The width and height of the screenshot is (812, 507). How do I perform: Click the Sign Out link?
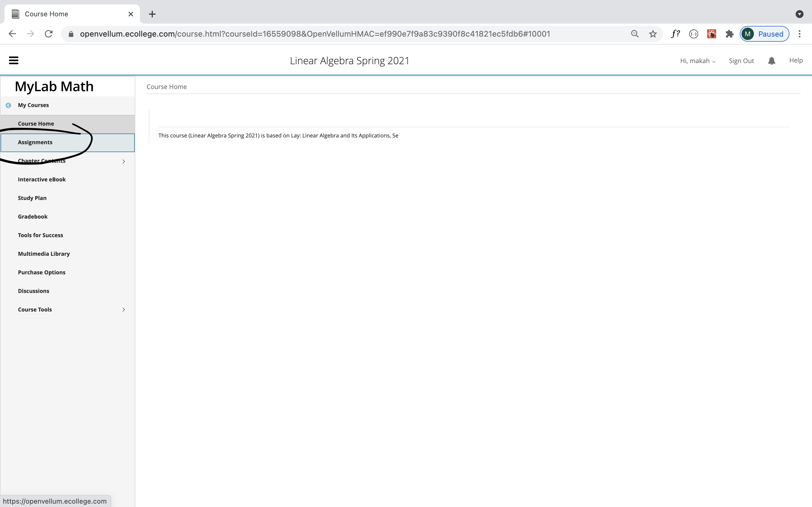pos(741,61)
